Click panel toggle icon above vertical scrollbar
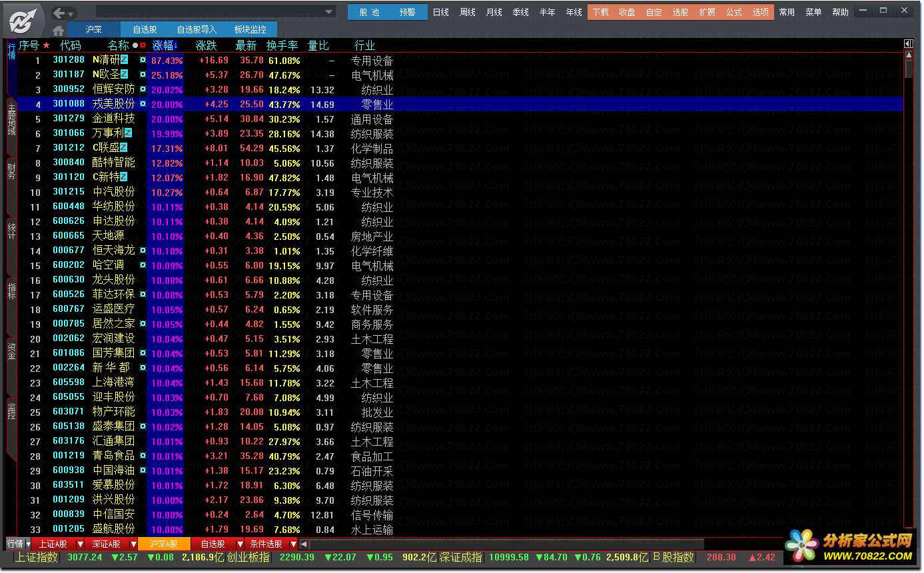This screenshot has width=924, height=573. 909,45
